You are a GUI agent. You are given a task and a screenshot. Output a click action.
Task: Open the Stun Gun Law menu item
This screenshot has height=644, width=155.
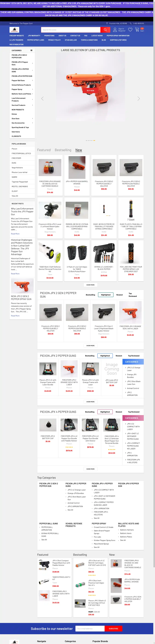click(71, 40)
